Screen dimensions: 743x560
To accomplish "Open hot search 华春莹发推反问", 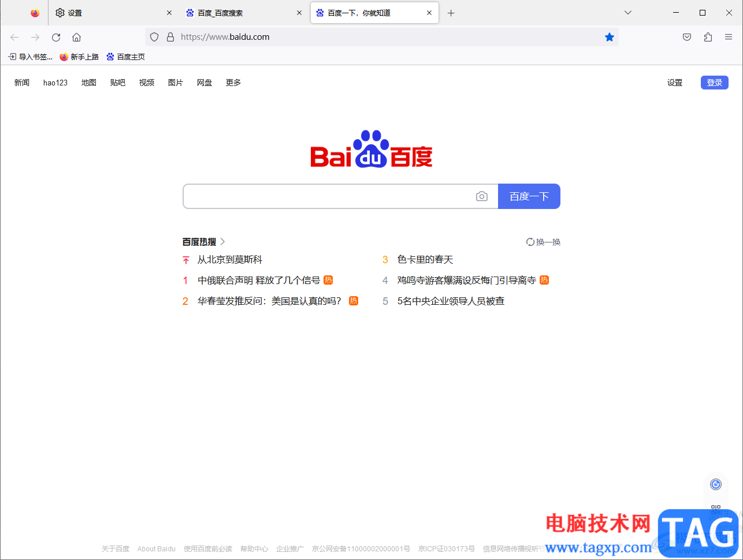I will point(270,301).
